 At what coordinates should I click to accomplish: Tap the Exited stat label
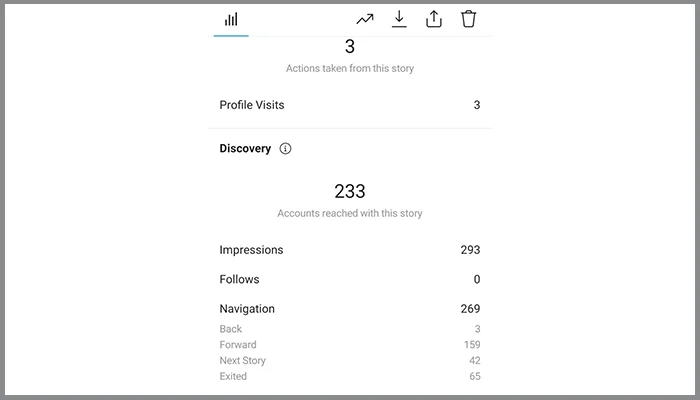point(233,377)
